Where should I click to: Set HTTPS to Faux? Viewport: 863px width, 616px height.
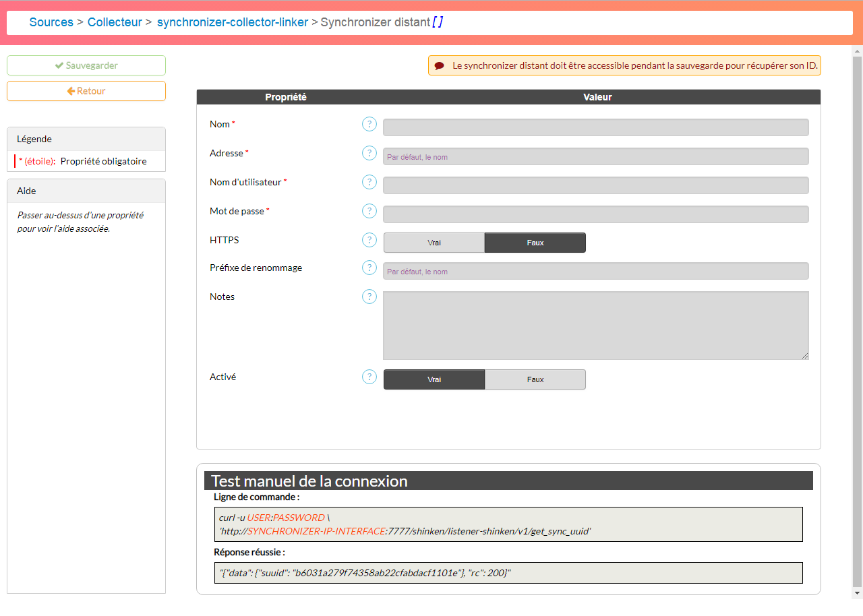[x=535, y=243]
